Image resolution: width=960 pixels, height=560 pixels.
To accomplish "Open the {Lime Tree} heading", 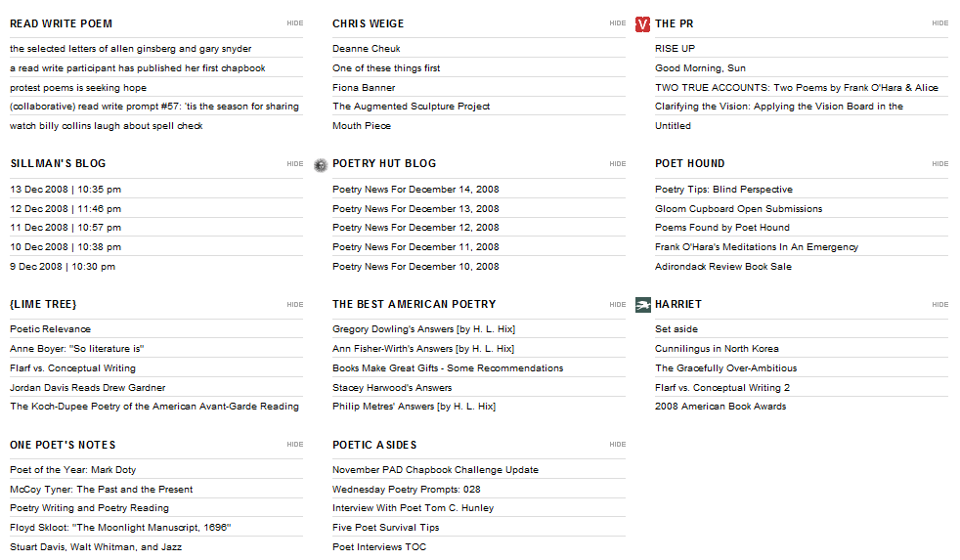I will 43,304.
